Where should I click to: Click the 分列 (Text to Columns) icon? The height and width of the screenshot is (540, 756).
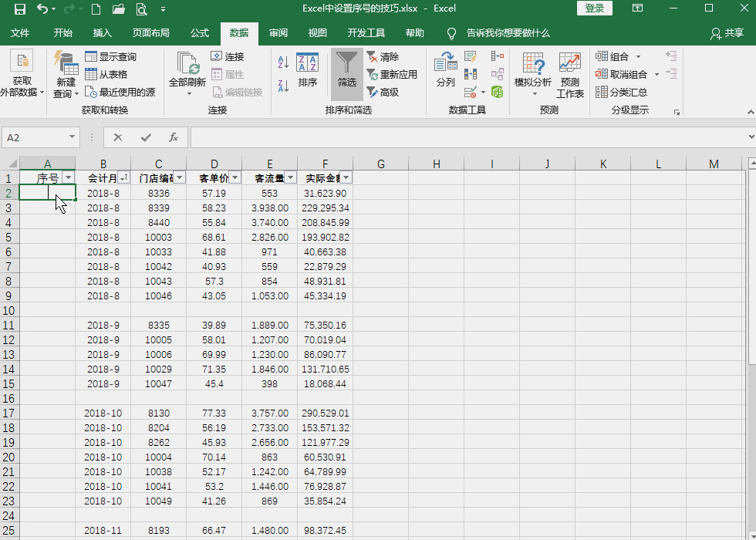445,69
